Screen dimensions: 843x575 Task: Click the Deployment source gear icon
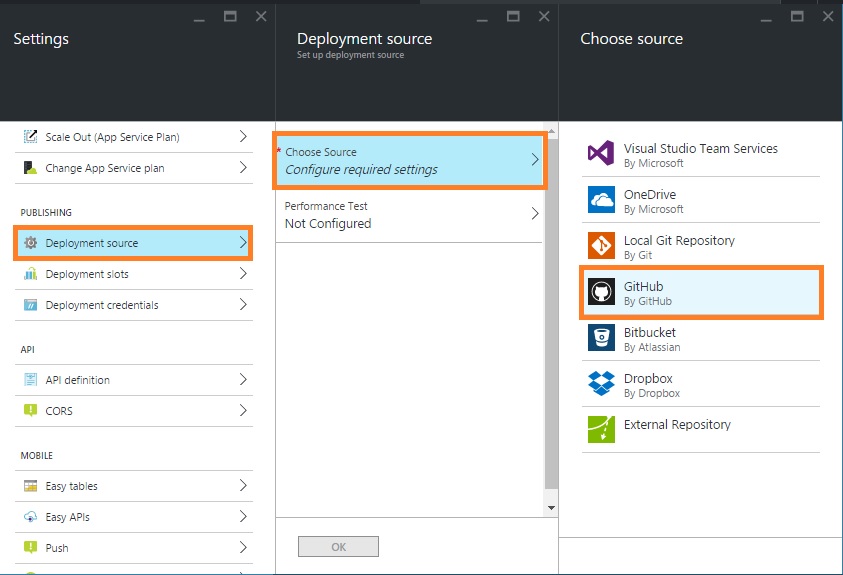[x=30, y=243]
